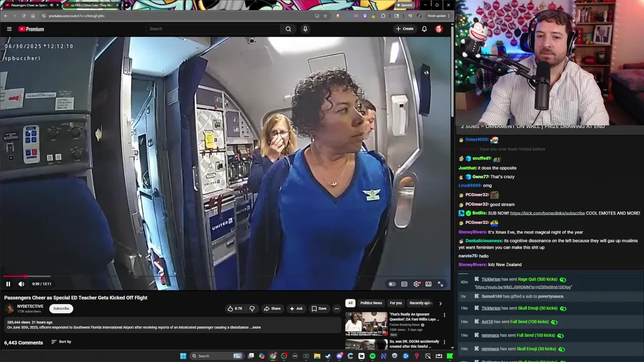The width and height of the screenshot is (644, 362).
Task: Mute the video with the speaker icon
Action: point(21,284)
